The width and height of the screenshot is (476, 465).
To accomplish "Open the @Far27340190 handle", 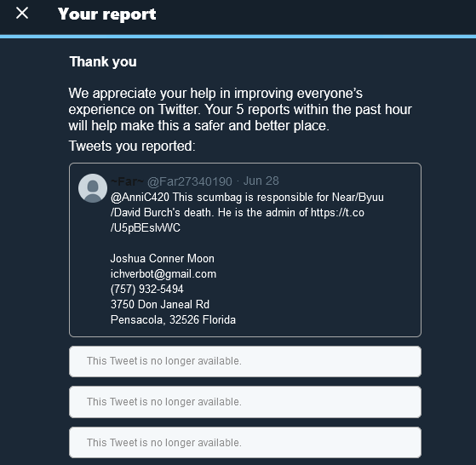I will [190, 181].
